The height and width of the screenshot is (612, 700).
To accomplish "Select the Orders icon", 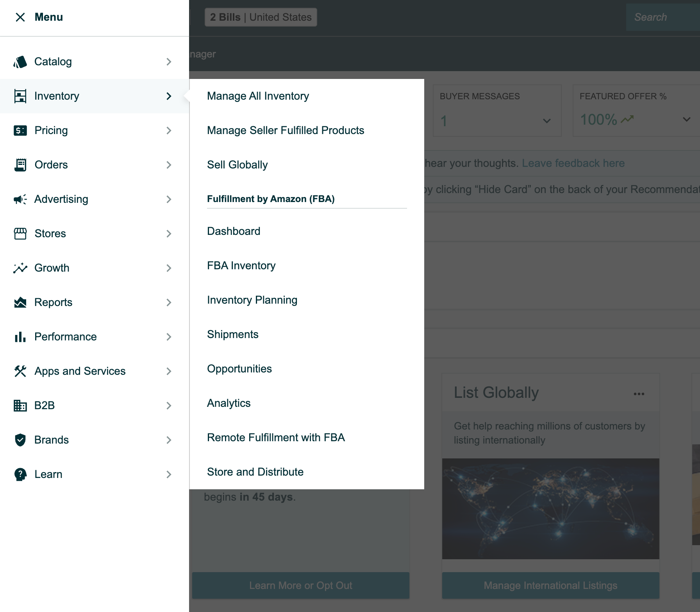I will (20, 165).
